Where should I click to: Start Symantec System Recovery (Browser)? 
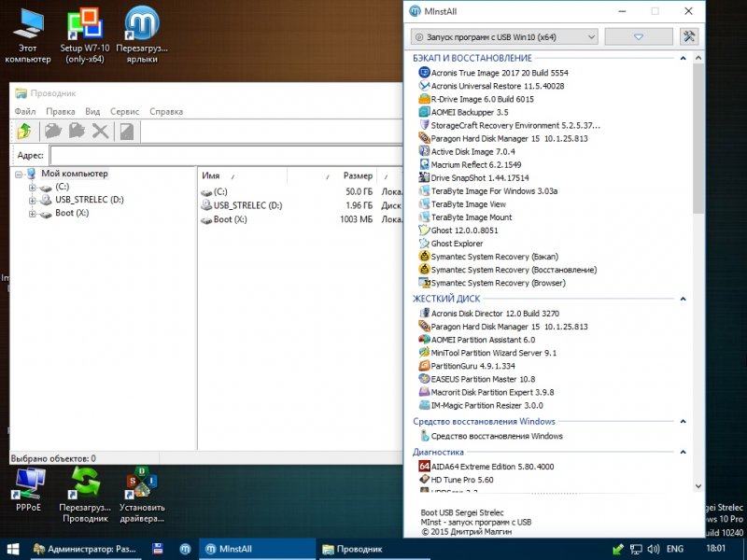pyautogui.click(x=492, y=283)
